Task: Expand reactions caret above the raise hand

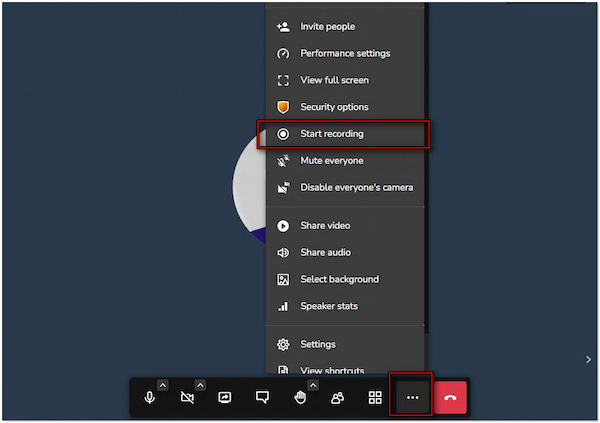Action: 312,385
